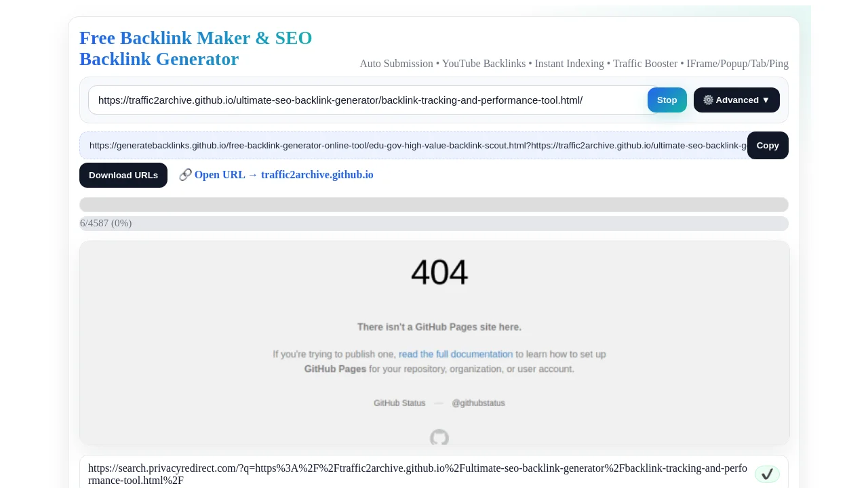Click the GitHub logo below the 404 message
Image resolution: width=868 pixels, height=488 pixels.
439,438
